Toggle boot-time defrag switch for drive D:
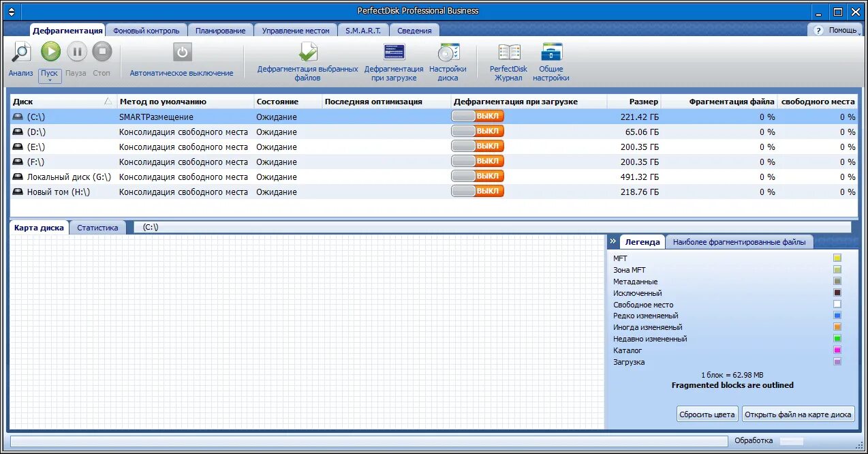Image resolution: width=868 pixels, height=454 pixels. [x=478, y=132]
